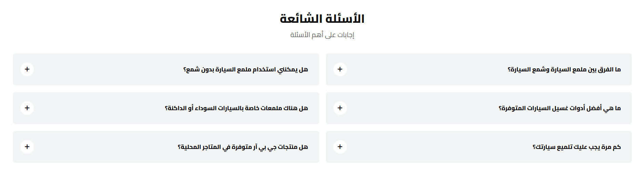
Task: Expand question 'هل منتجات جي بي آر متوفرة في المتاجر المحلية؟'
Action: tap(243, 147)
